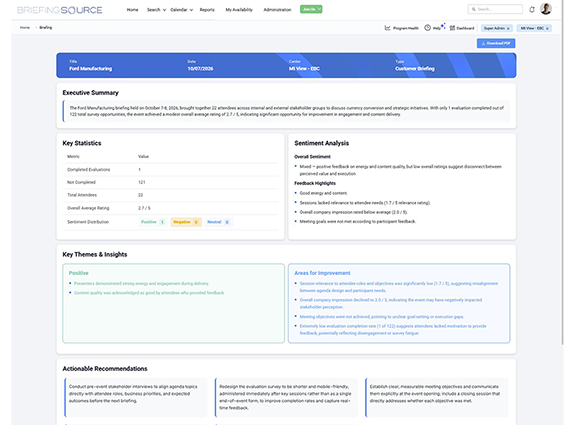
Task: Click the 'Good energy and content' bullet
Action: (x=323, y=193)
